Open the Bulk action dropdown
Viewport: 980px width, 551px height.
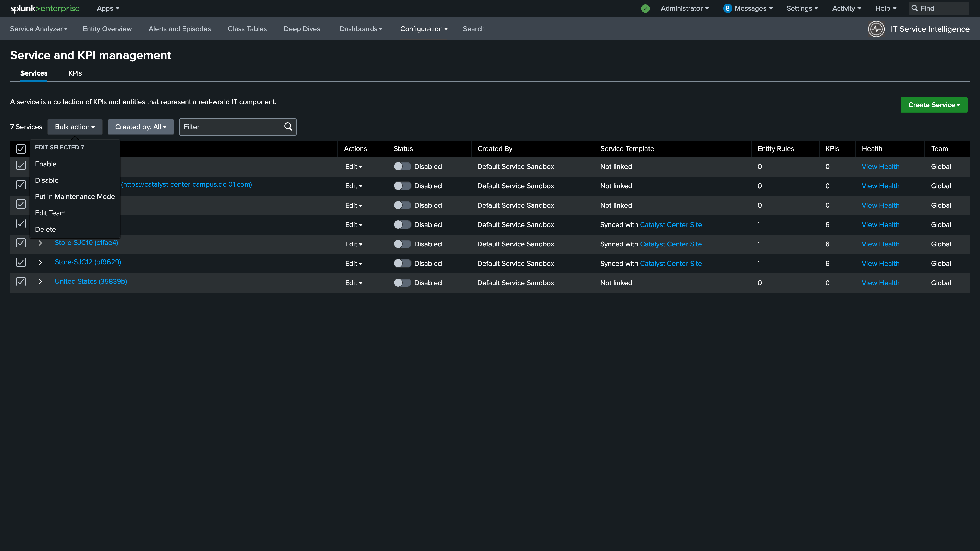click(x=75, y=127)
